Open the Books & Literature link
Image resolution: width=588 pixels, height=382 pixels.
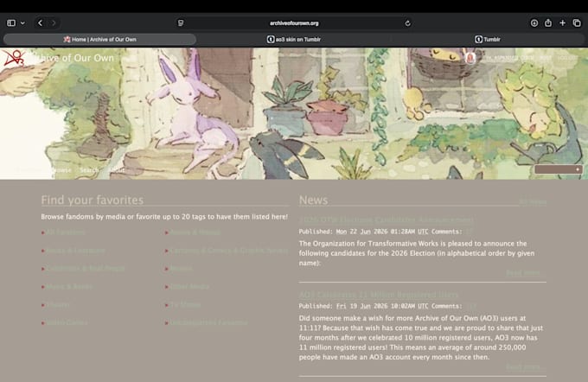75,251
